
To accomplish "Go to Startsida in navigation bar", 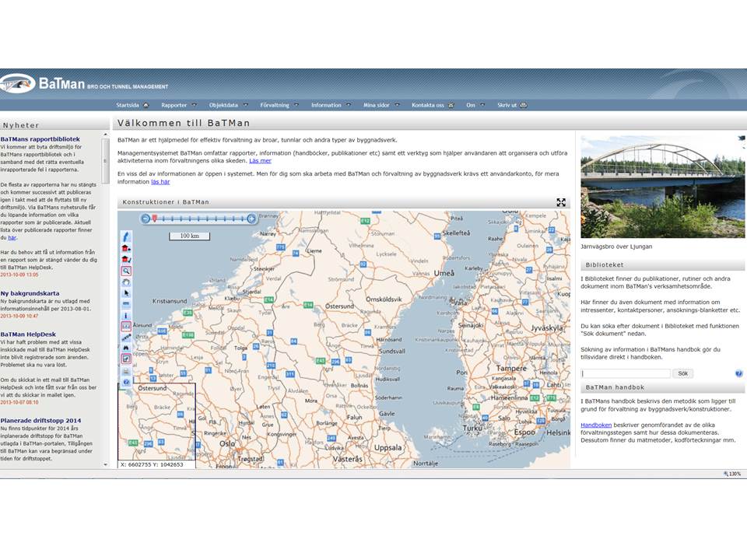I will pos(132,105).
